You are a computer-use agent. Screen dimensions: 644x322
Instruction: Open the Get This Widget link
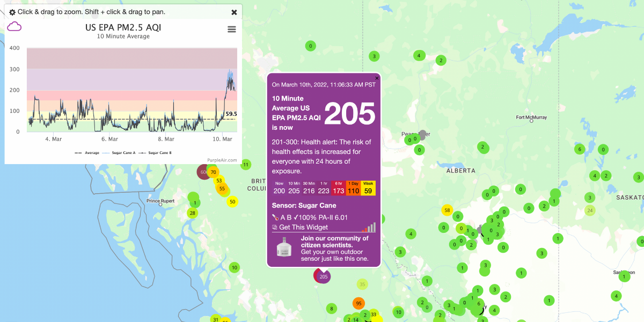click(303, 227)
